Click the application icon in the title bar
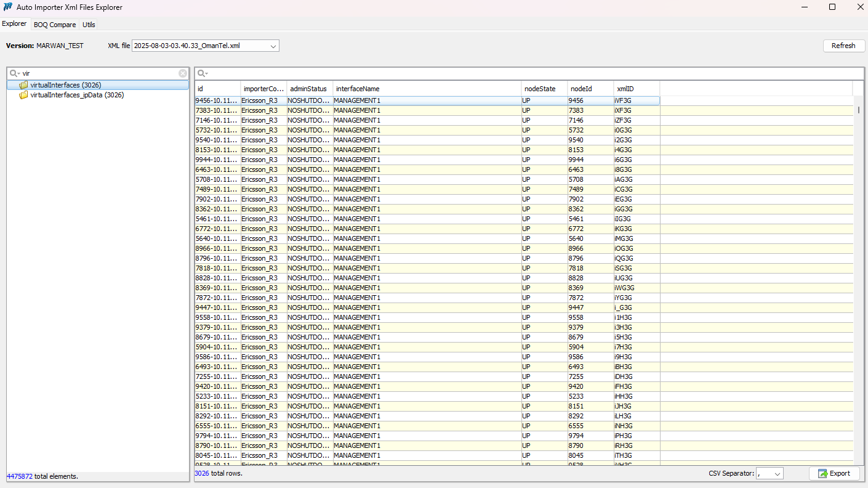 click(8, 7)
